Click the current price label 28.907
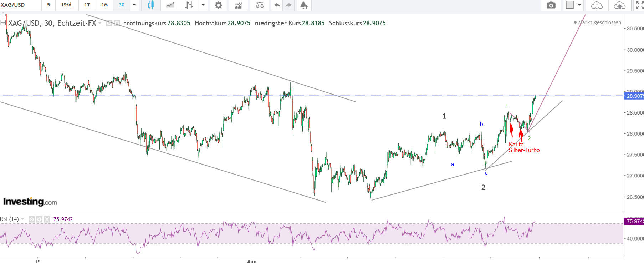The image size is (644, 263). pyautogui.click(x=634, y=96)
